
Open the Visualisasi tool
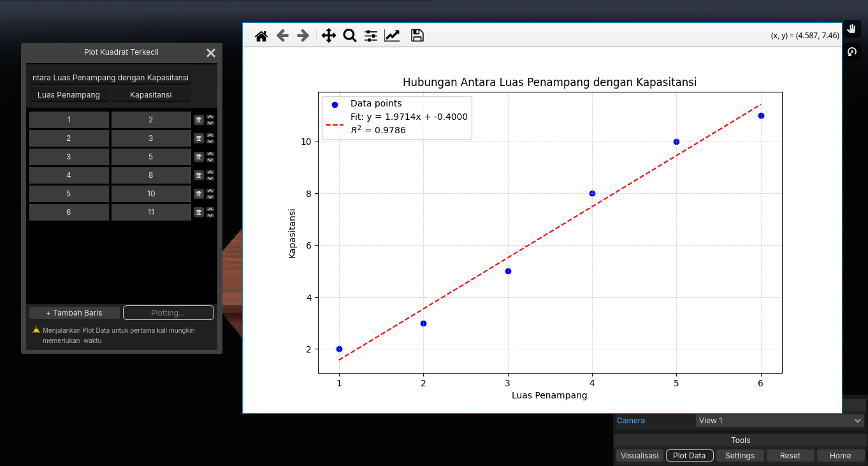[639, 456]
